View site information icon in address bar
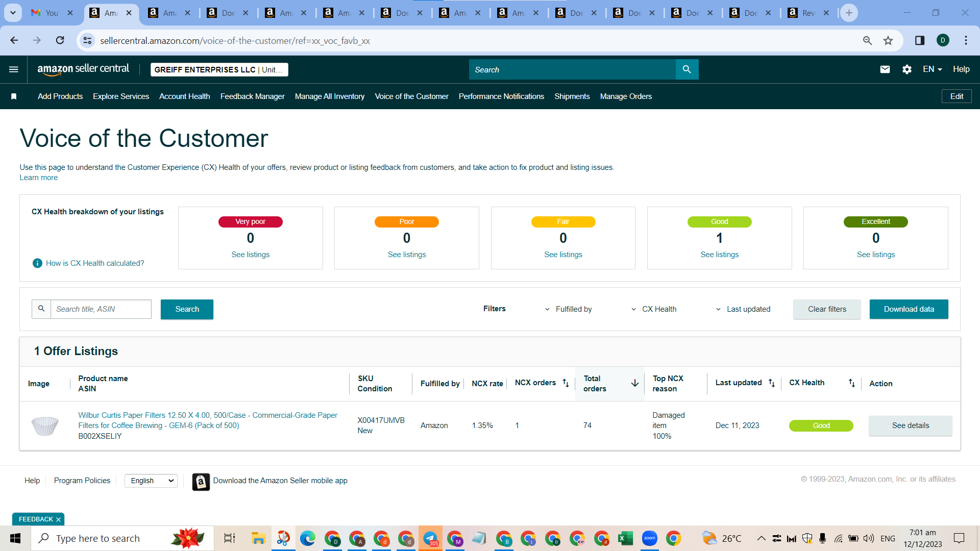This screenshot has height=551, width=980. point(88,40)
